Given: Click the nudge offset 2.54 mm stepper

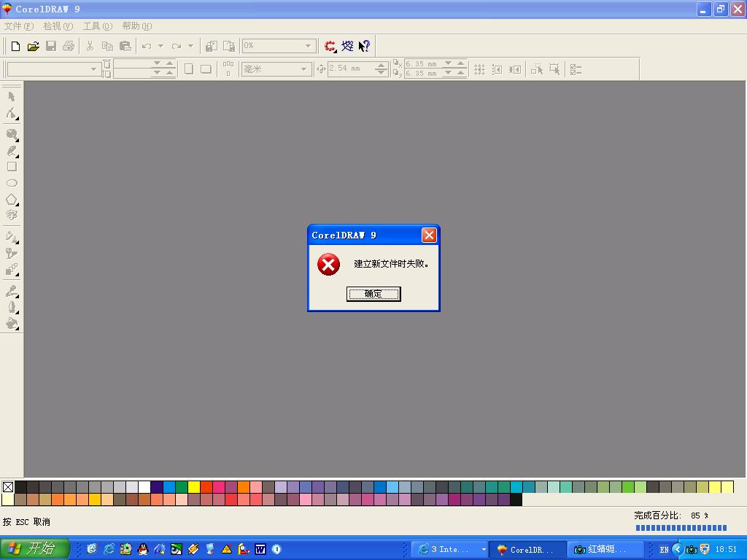Looking at the screenshot, I should (381, 69).
